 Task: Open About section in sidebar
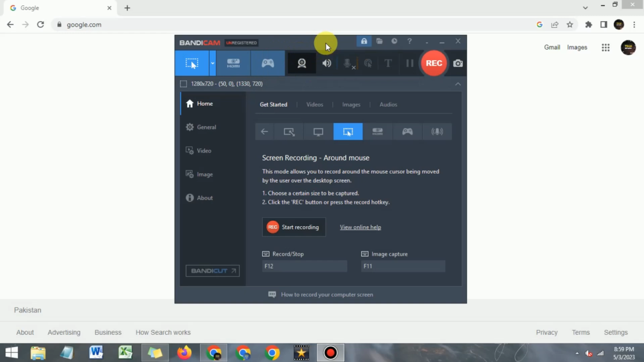pyautogui.click(x=213, y=198)
